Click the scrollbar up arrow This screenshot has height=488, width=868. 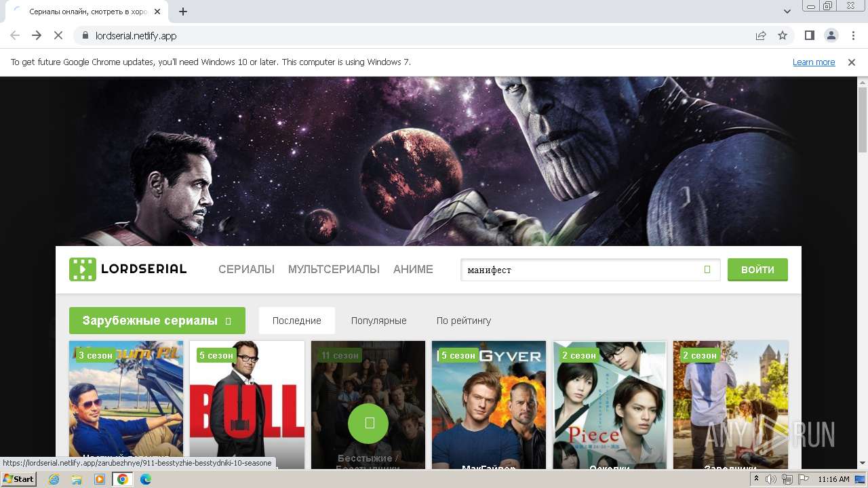tap(863, 81)
